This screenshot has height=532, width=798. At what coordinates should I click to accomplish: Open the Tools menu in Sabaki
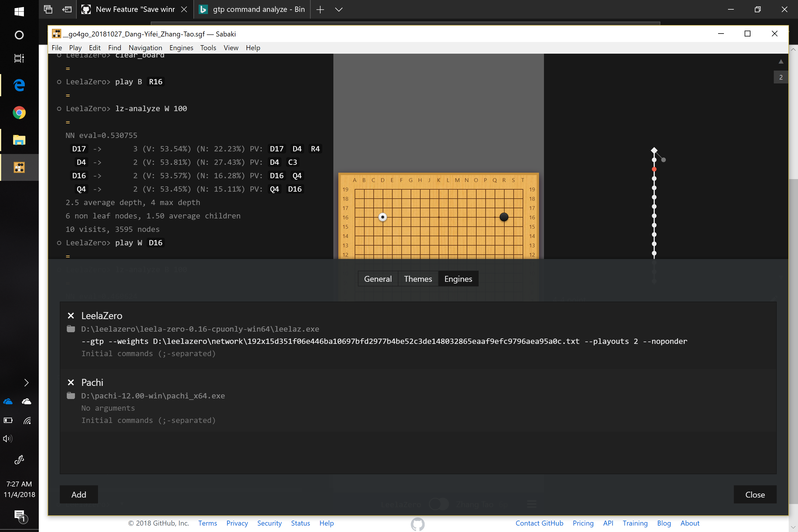tap(208, 48)
